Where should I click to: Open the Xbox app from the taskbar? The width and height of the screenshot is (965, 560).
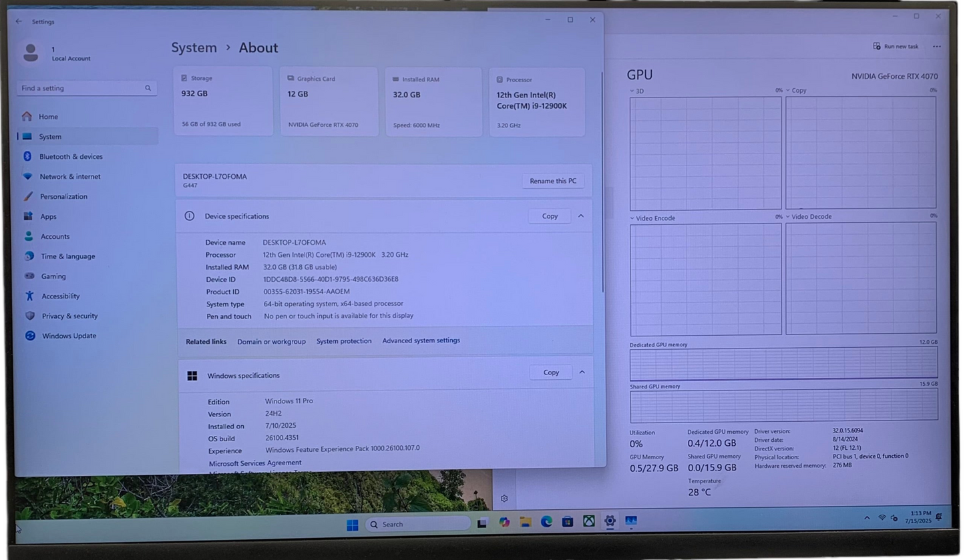point(589,521)
